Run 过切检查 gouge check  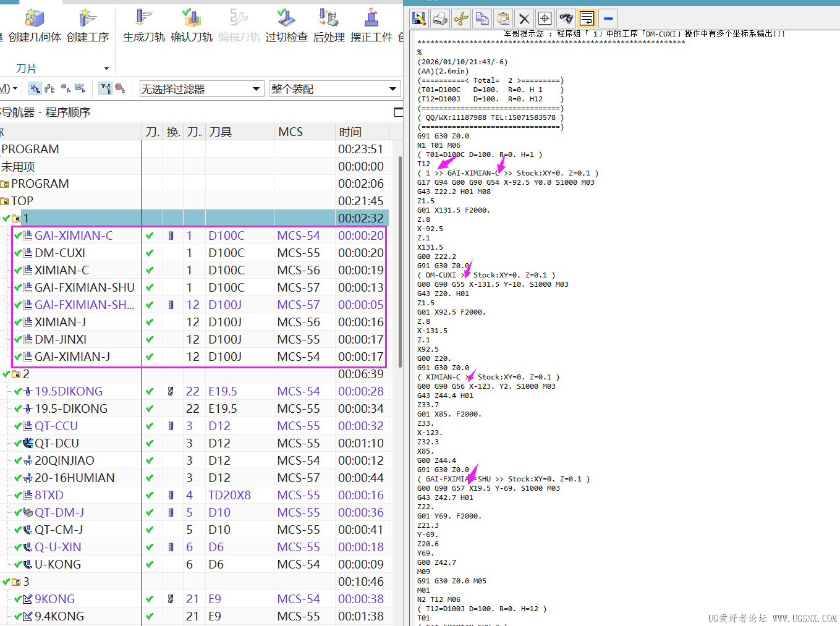coord(286,19)
